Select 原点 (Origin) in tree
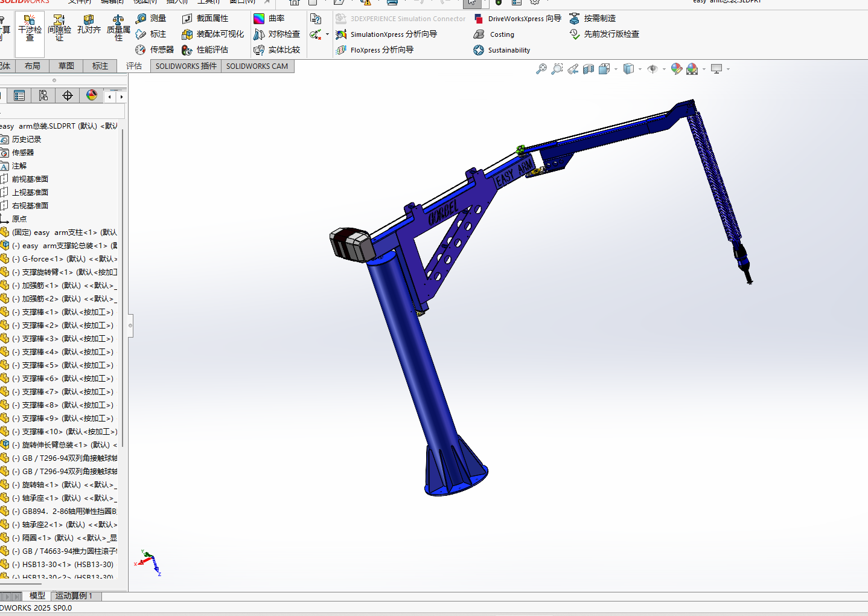The height and width of the screenshot is (616, 868). click(19, 219)
